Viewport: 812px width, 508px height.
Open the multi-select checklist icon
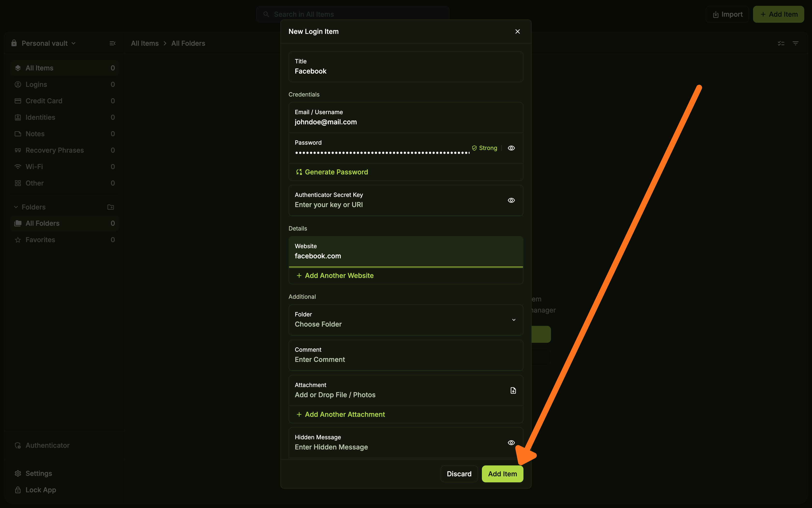pos(781,43)
